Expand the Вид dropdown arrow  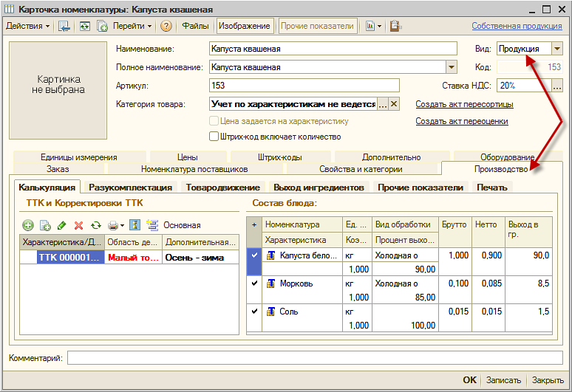pos(556,49)
